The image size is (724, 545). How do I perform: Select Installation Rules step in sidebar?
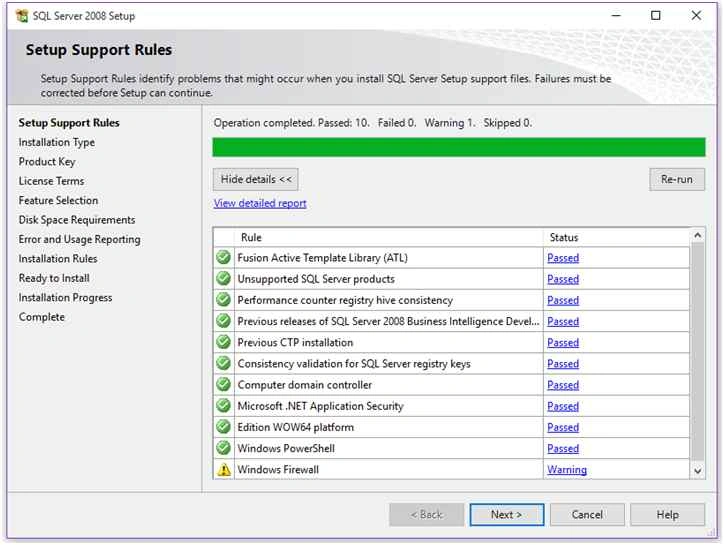58,259
